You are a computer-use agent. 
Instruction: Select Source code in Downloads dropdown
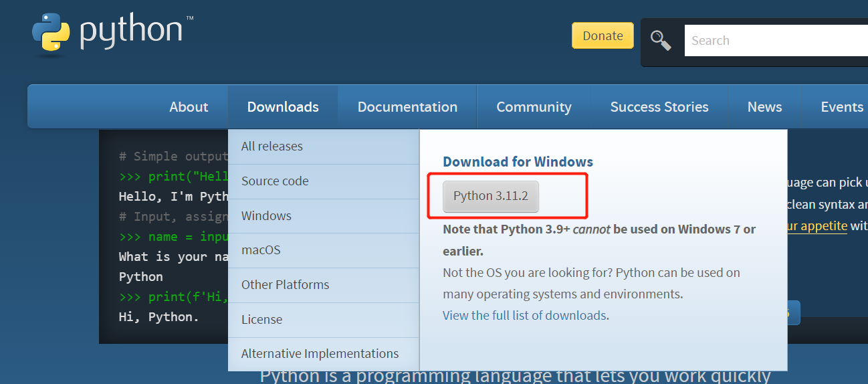pos(324,181)
